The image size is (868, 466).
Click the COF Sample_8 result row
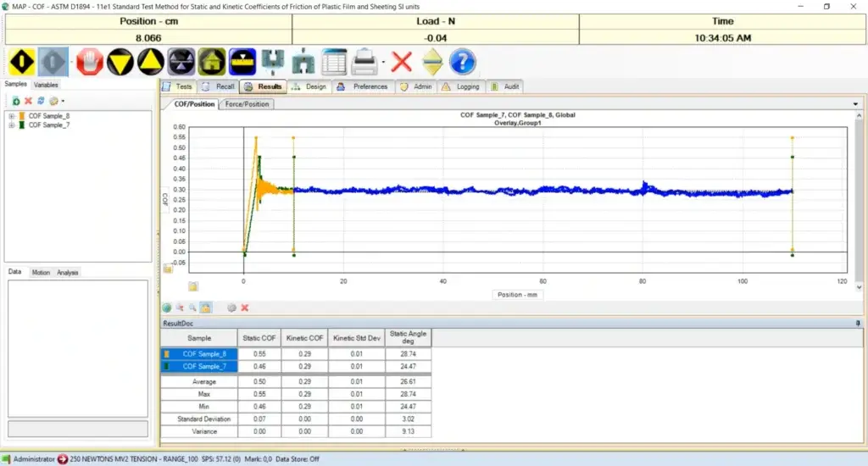pyautogui.click(x=296, y=353)
